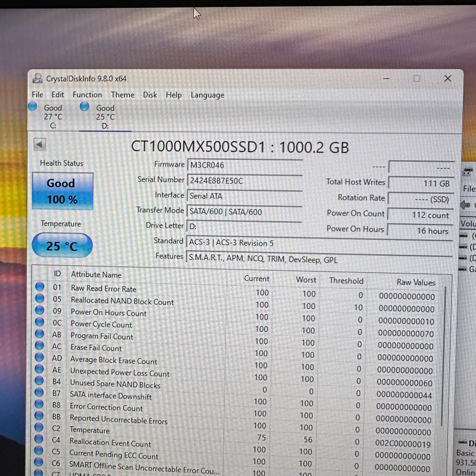Click the status dot for Program Fail Count
Image resolution: width=476 pixels, height=476 pixels.
coord(40,334)
